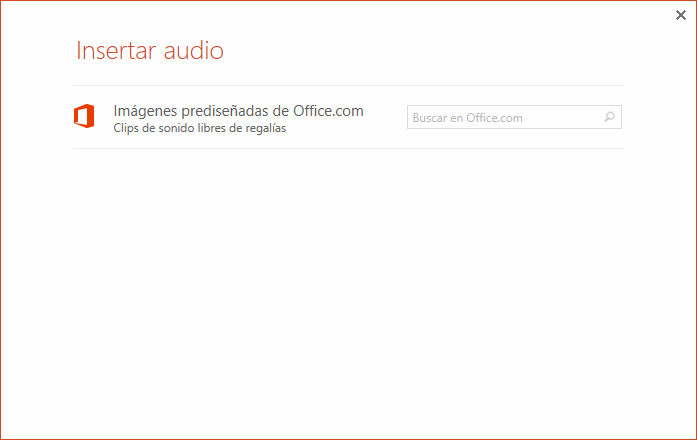Select Imágenes prediseñadas de Office.com source

tap(238, 111)
